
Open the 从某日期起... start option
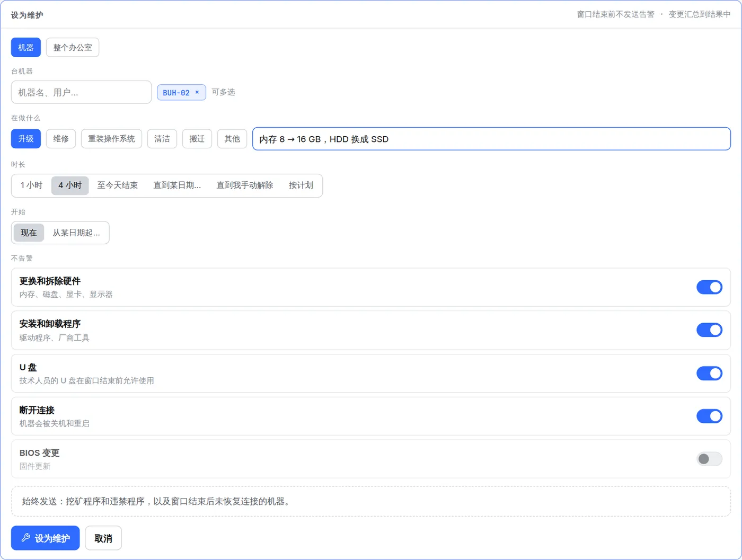76,233
